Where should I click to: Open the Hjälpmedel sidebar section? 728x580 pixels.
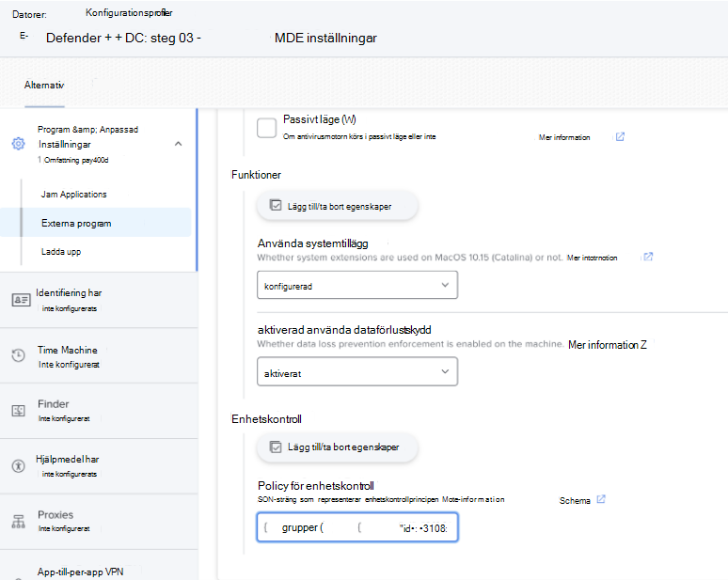99,466
